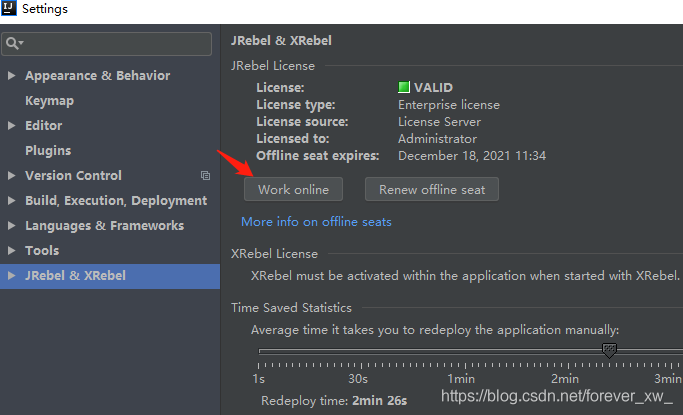This screenshot has height=415, width=683.
Task: Select Appearance & Behavior category
Action: (x=98, y=76)
